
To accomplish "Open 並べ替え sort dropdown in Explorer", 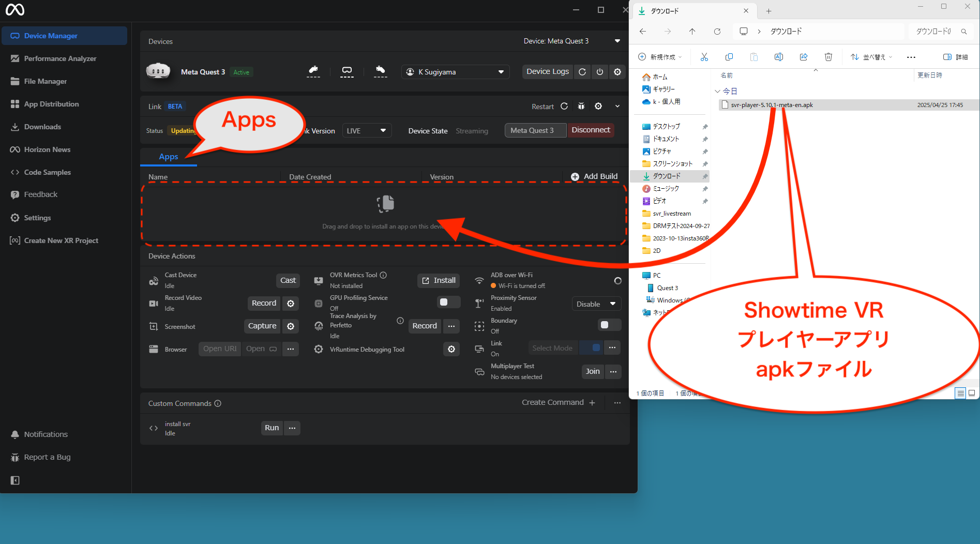I will point(872,57).
